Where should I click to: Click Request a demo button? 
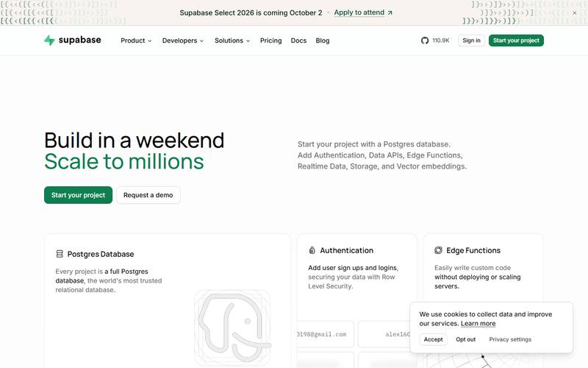point(148,195)
